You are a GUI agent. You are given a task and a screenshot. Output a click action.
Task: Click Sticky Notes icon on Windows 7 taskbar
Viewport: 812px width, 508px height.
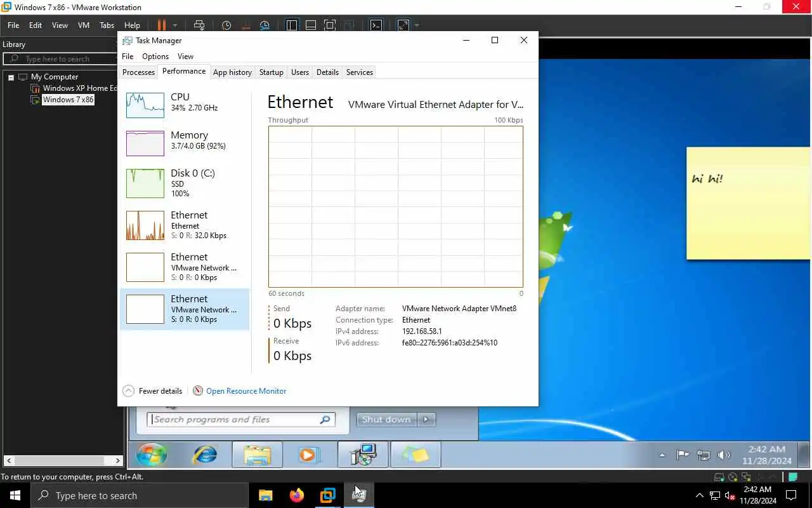click(416, 455)
